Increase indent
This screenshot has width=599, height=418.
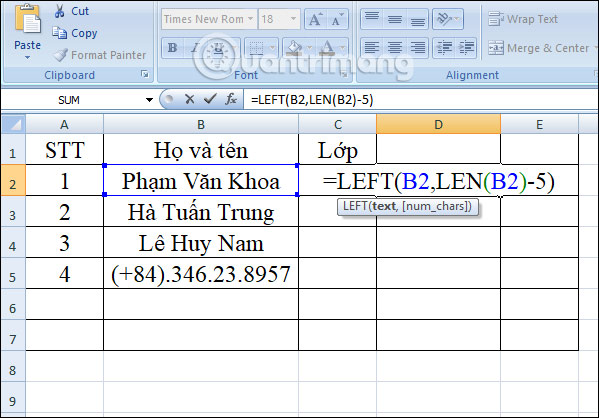tap(466, 48)
